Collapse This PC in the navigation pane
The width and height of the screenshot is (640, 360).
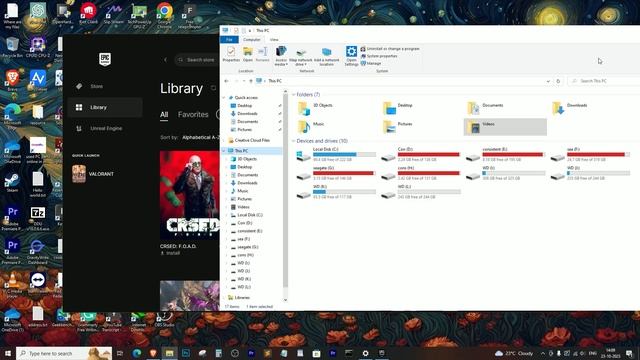[224, 151]
